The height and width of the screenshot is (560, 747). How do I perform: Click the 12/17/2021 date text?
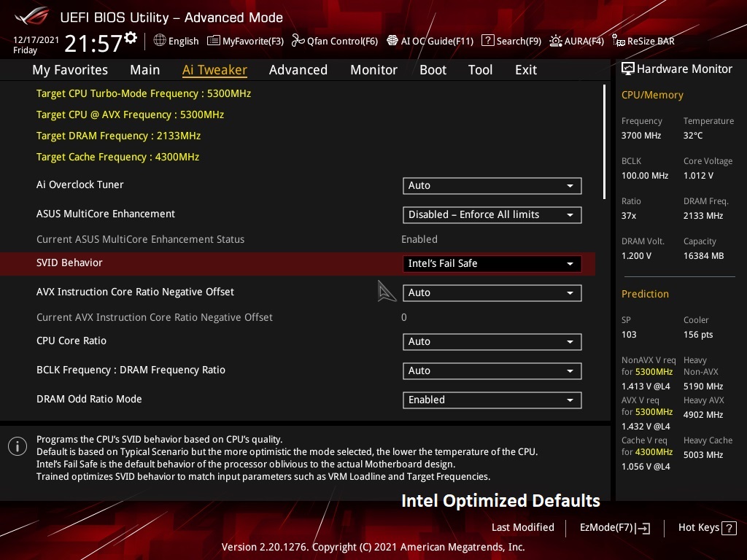click(36, 40)
